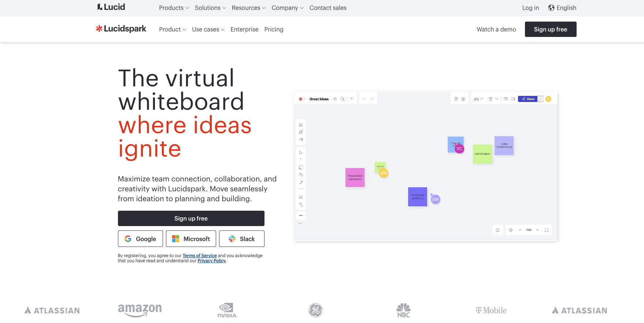This screenshot has width=644, height=323.
Task: Select the sticky note tool
Action: point(301,168)
